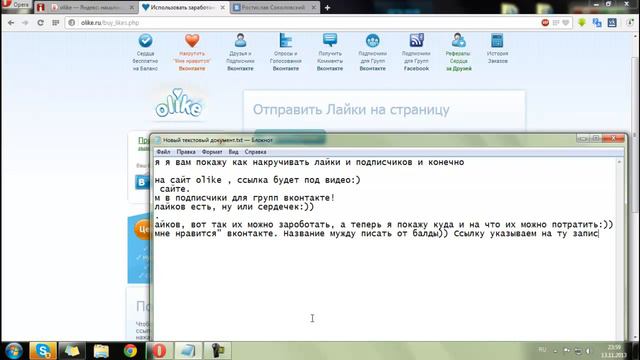Open the Формат menu in Notepad
Image resolution: width=640 pixels, height=360 pixels.
212,152
